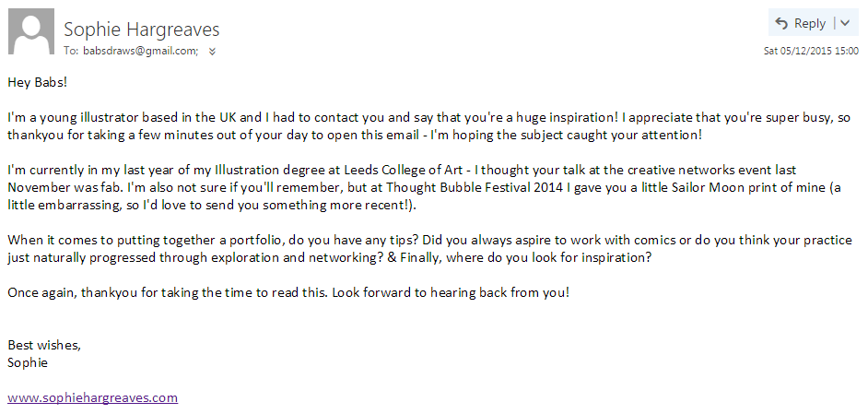
Task: Click the babsdraws@gmail.com recipient address
Action: (x=141, y=51)
